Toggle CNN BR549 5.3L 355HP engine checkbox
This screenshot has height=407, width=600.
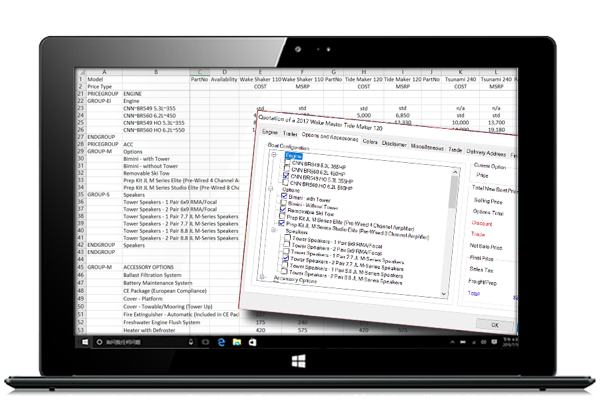(287, 163)
